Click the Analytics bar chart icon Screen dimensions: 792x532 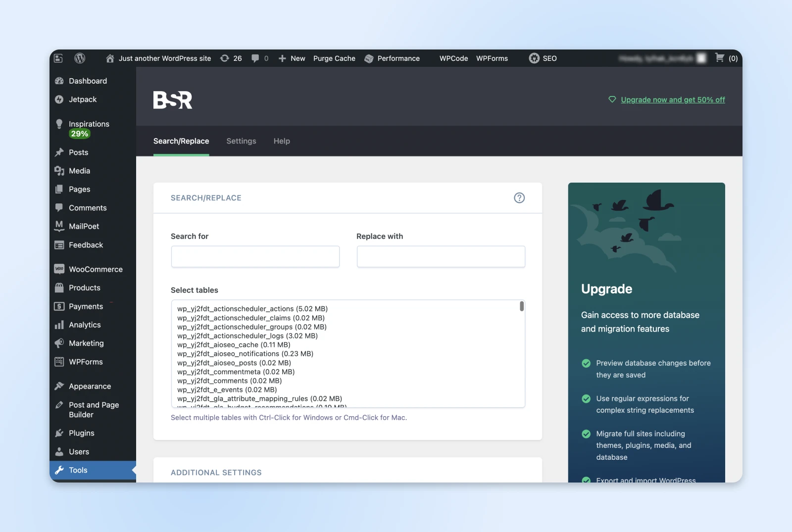(x=59, y=325)
